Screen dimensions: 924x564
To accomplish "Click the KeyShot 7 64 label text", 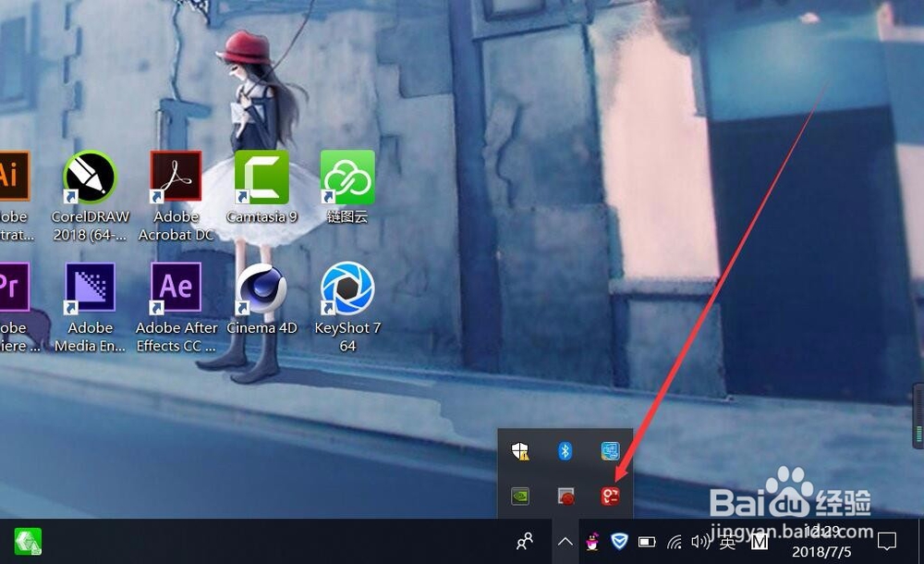I will click(347, 337).
